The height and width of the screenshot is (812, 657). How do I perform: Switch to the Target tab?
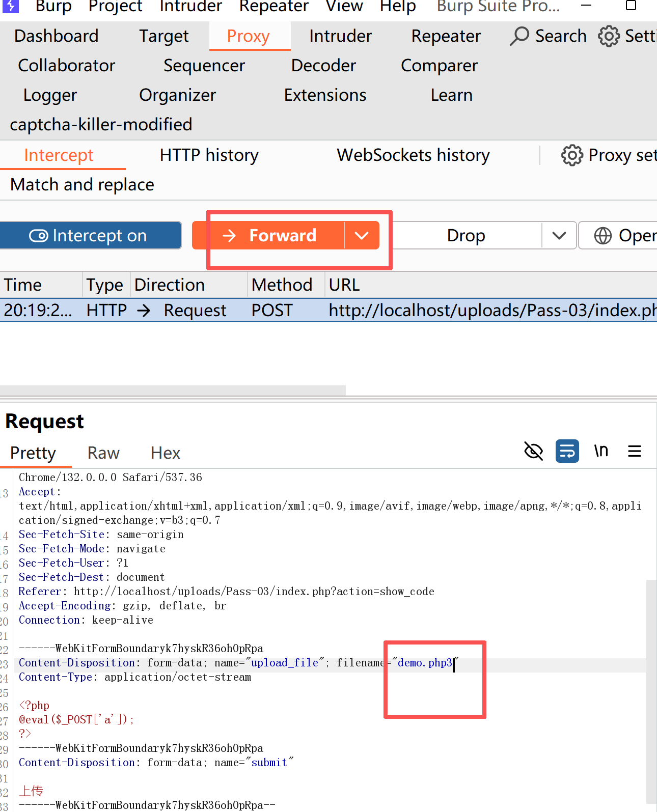tap(164, 36)
